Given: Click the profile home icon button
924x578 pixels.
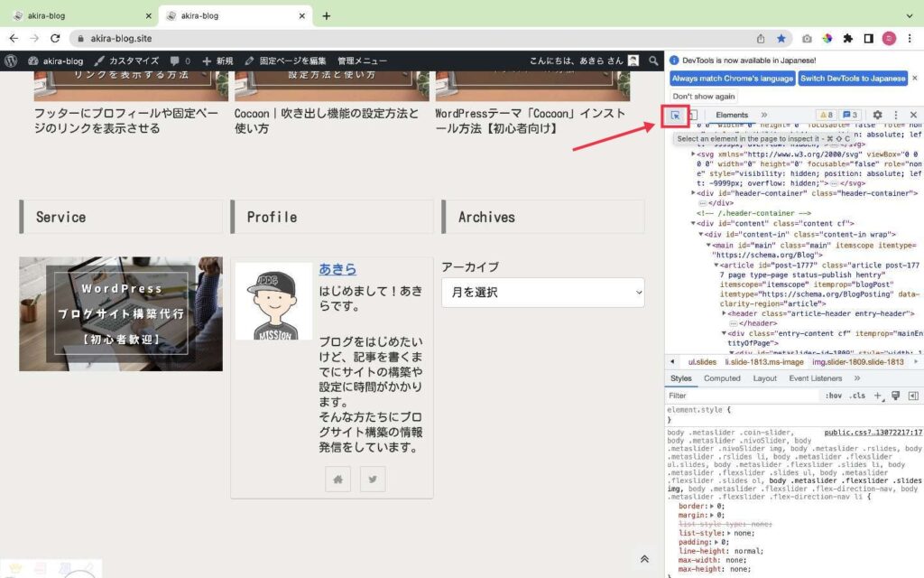Looking at the screenshot, I should point(337,480).
